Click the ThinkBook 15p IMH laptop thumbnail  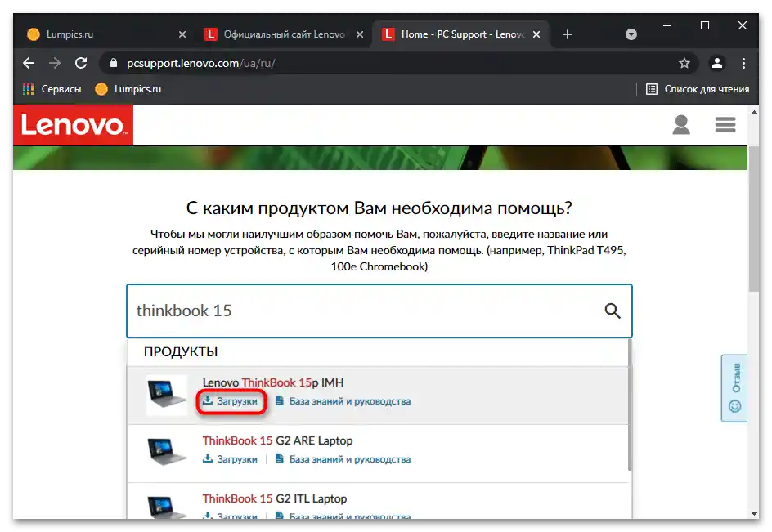click(x=167, y=395)
